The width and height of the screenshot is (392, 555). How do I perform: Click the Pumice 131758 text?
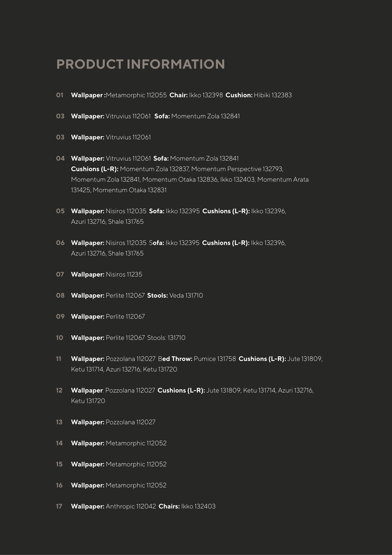(x=215, y=359)
